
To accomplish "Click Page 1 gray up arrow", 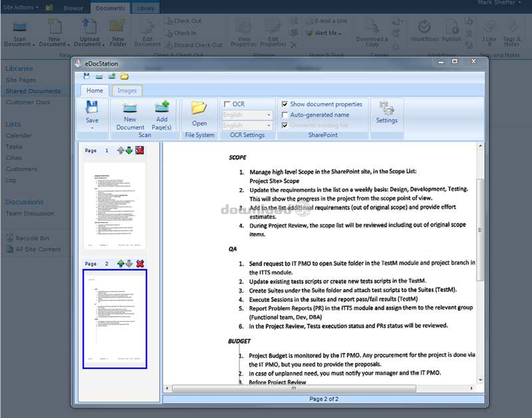I will 120,150.
